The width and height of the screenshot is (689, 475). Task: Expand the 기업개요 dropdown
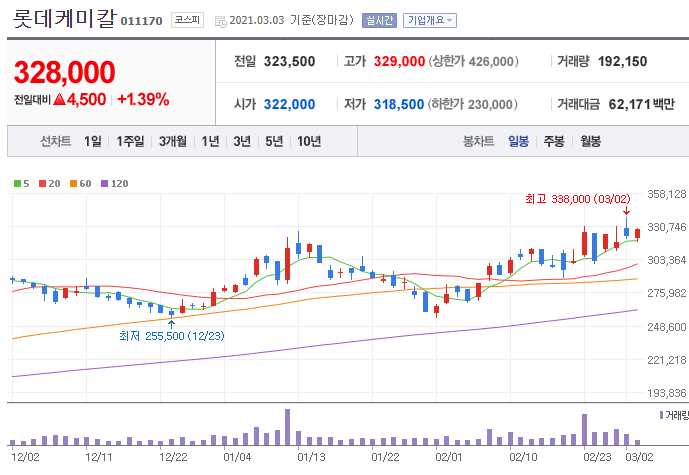coord(430,20)
